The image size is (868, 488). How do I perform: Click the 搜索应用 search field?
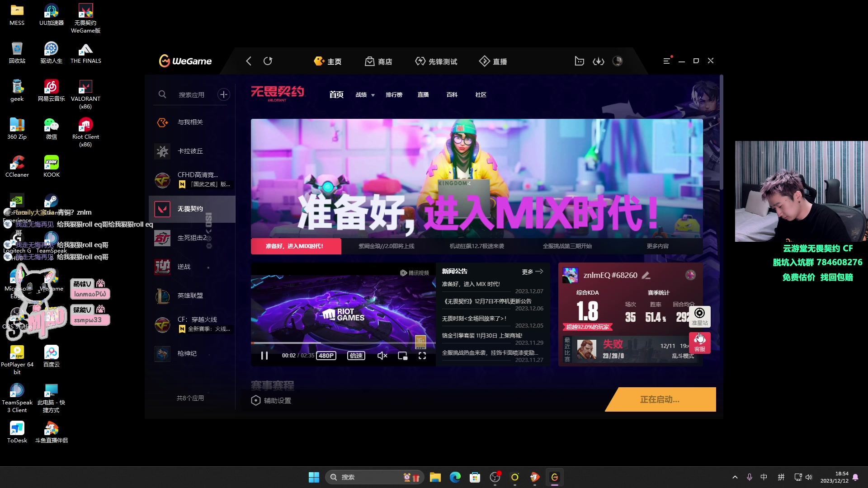(192, 95)
